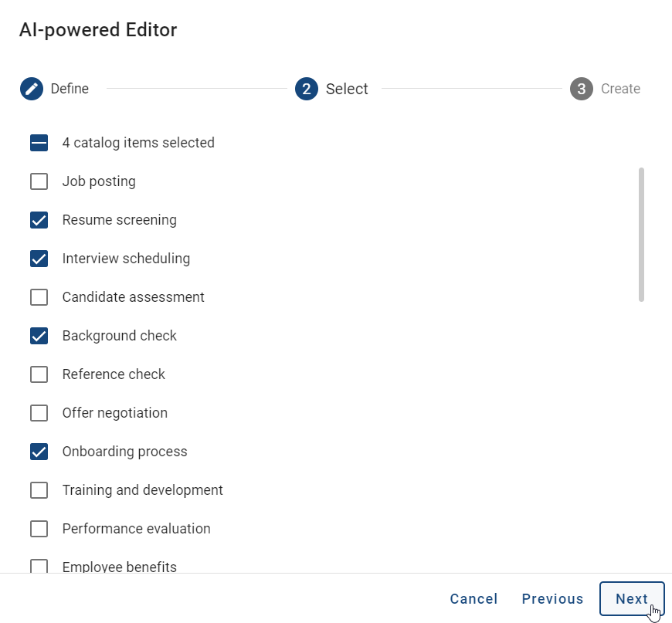672x623 pixels.
Task: Check Training and development
Action: click(39, 490)
